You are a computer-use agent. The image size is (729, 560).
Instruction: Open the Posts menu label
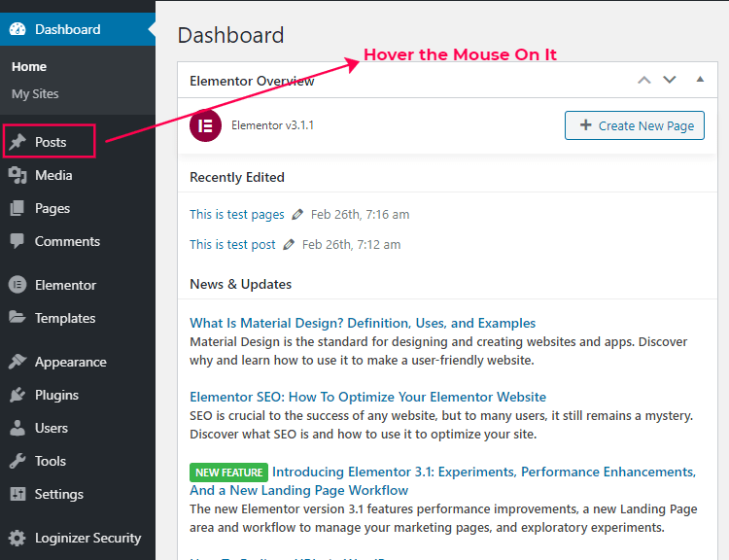51,142
